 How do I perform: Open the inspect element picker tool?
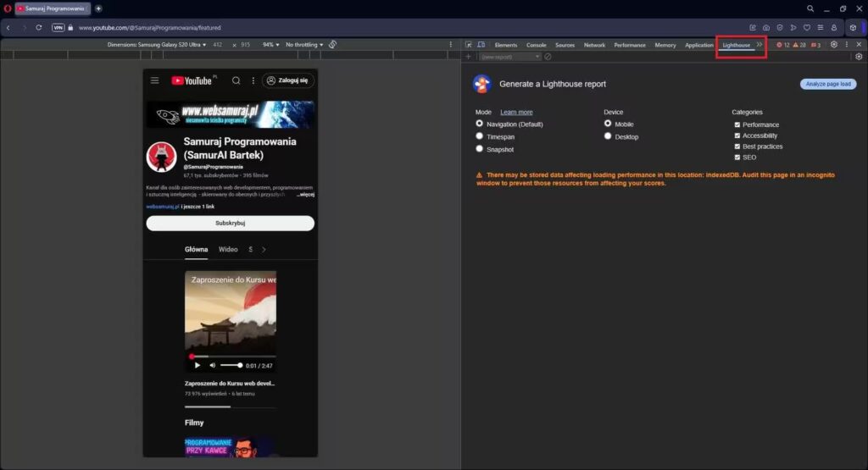coord(468,45)
